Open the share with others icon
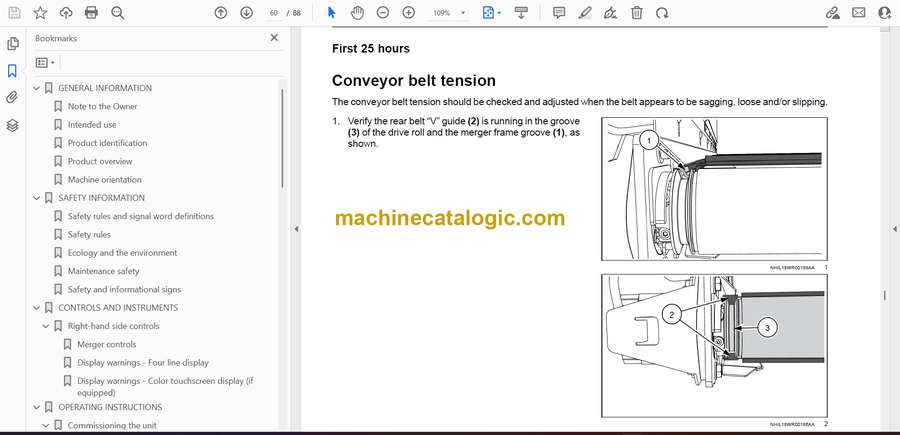This screenshot has height=435, width=900. [x=885, y=13]
